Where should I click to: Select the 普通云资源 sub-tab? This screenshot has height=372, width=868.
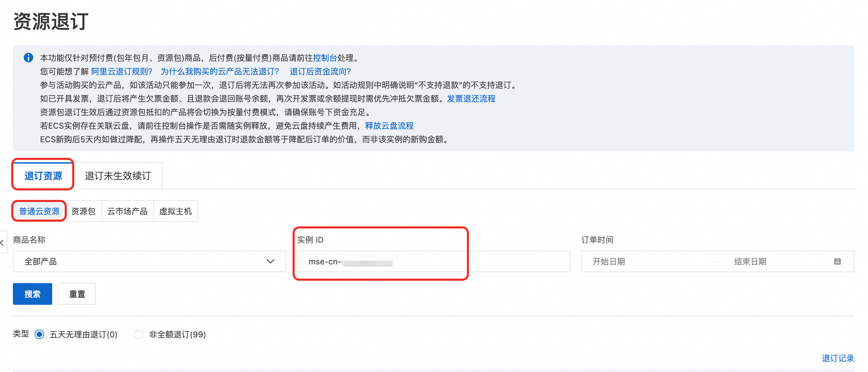pyautogui.click(x=39, y=211)
